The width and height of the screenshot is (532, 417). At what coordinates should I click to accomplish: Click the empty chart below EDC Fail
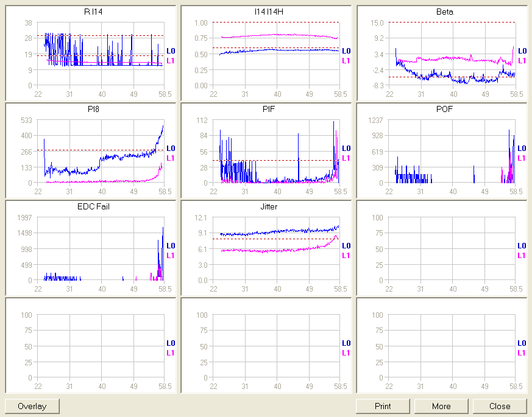[101, 346]
